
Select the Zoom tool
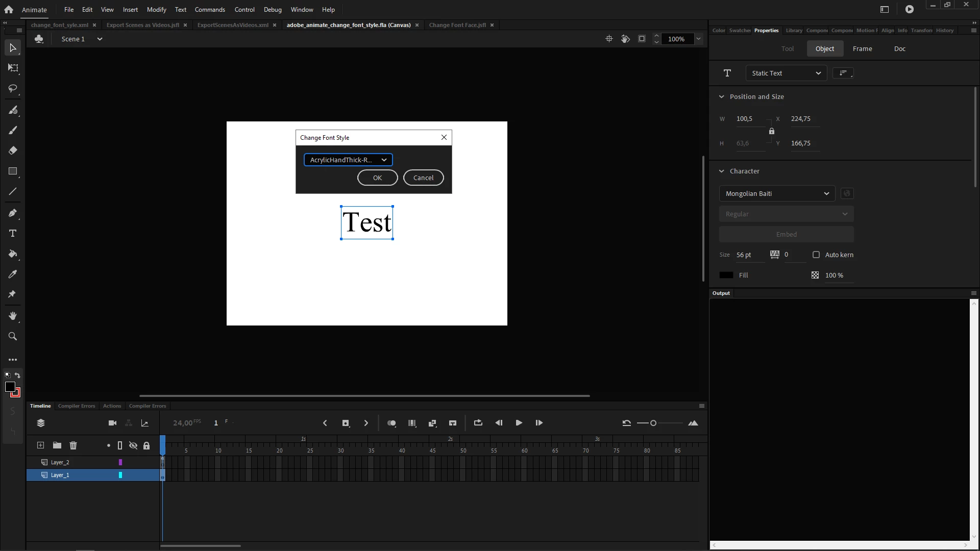[13, 337]
